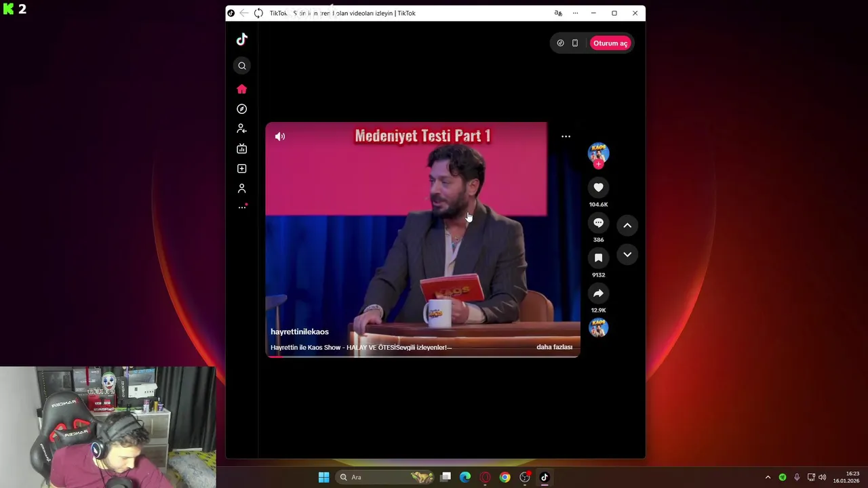Open OBS Studio from the taskbar
Screen dimensions: 868x488
pos(524,477)
